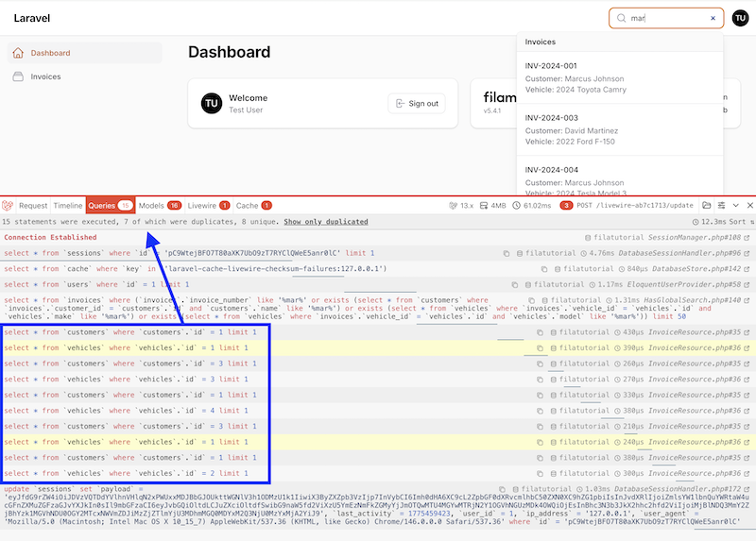
Task: Click the '4MB' memory usage indicator
Action: coord(492,206)
